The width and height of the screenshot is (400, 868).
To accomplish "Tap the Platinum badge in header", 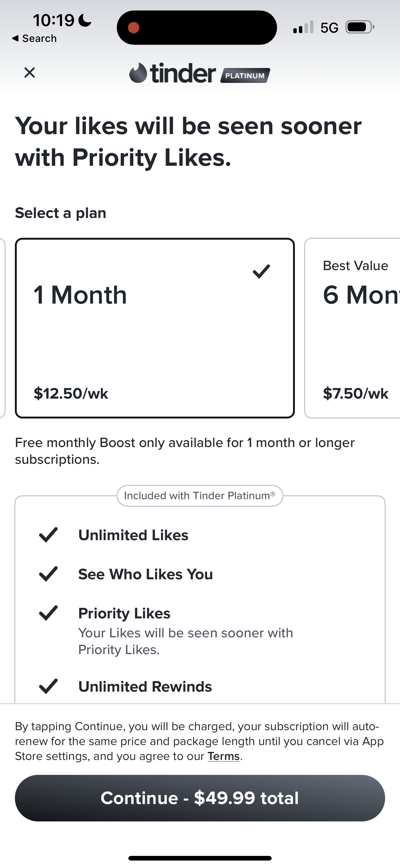I will point(245,75).
